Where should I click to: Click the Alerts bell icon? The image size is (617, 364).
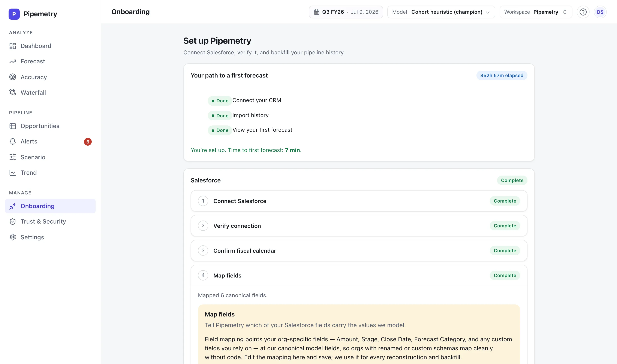pyautogui.click(x=12, y=142)
